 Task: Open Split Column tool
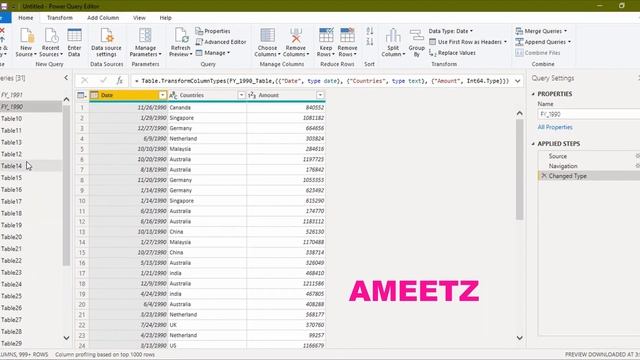[x=393, y=42]
